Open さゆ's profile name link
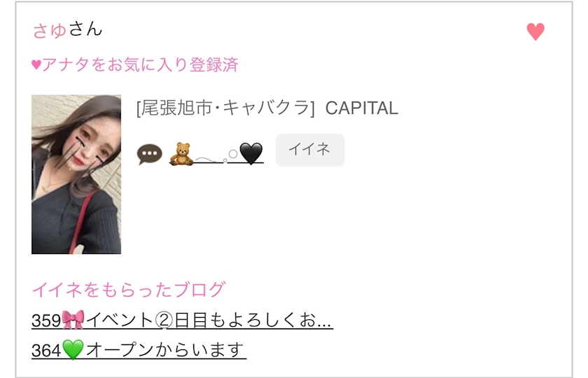Screen dimensions: 588x378 (x=50, y=30)
